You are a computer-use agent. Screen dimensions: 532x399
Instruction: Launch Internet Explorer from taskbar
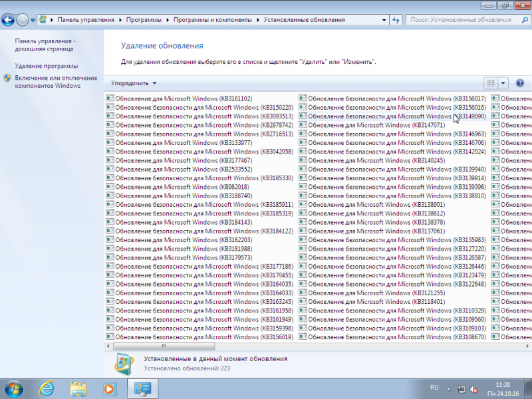coord(46,389)
